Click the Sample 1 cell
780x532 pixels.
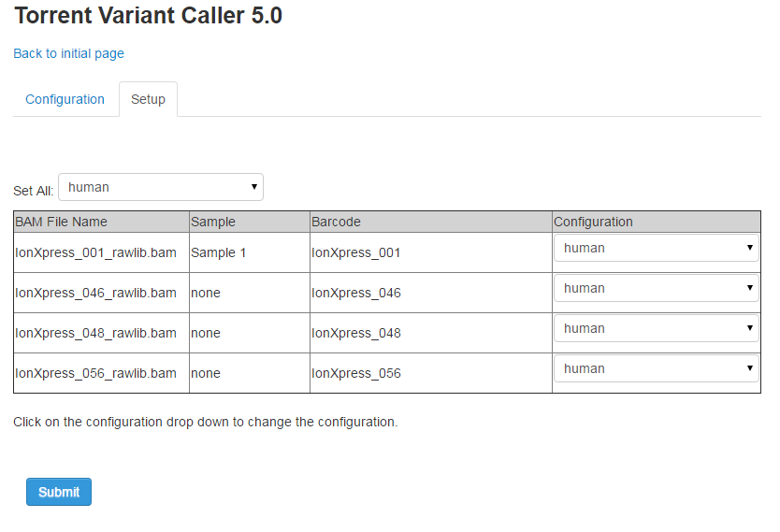[250, 252]
